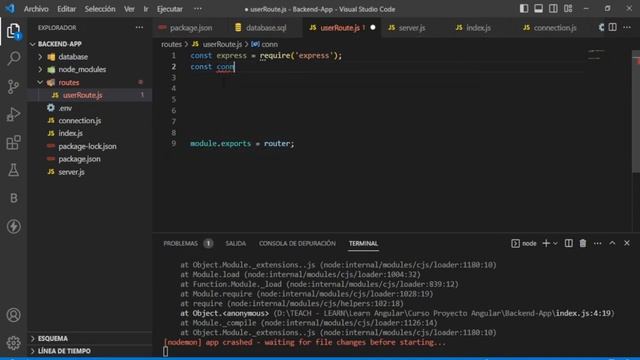Viewport: 640px width, 360px height.
Task: Switch to the connection.js editor tab
Action: point(554,28)
